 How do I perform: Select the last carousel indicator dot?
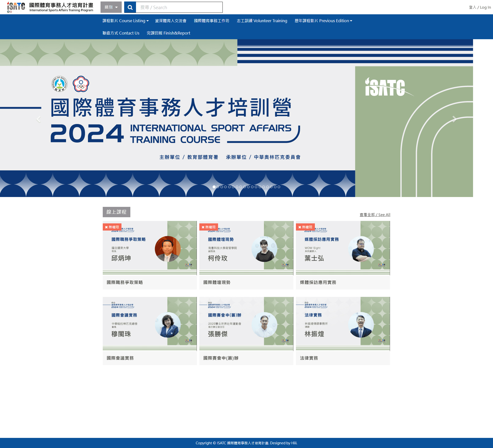[279, 187]
